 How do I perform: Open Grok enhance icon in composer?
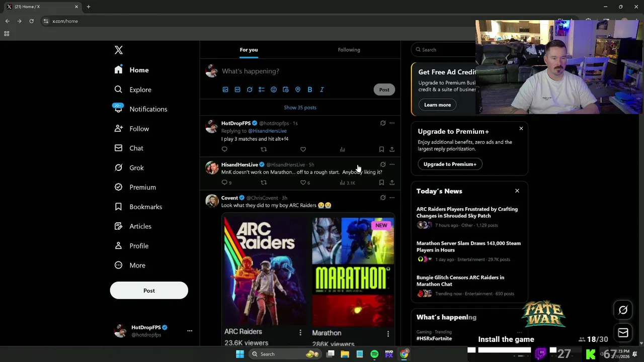coord(250,89)
